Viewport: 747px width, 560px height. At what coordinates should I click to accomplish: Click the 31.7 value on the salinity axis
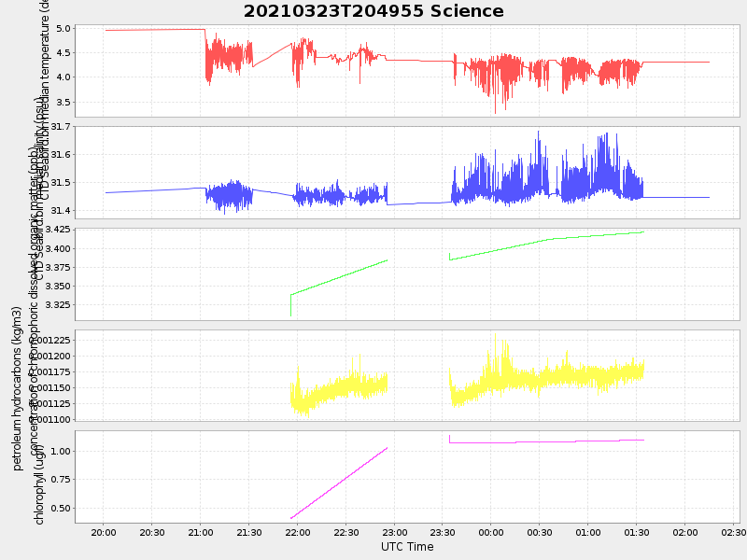tap(61, 127)
